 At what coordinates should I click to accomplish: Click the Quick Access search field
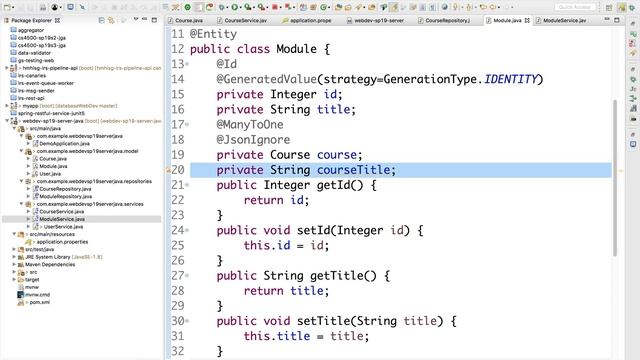tap(575, 7)
